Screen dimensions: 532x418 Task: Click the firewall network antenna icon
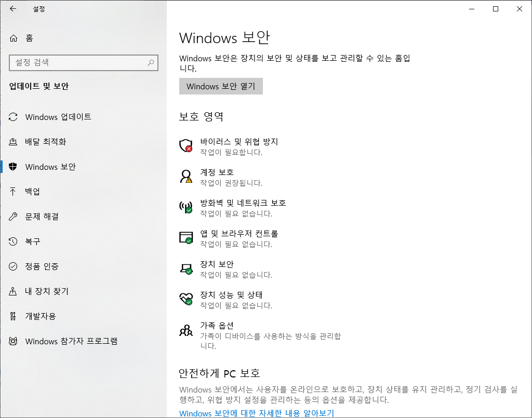pyautogui.click(x=185, y=207)
